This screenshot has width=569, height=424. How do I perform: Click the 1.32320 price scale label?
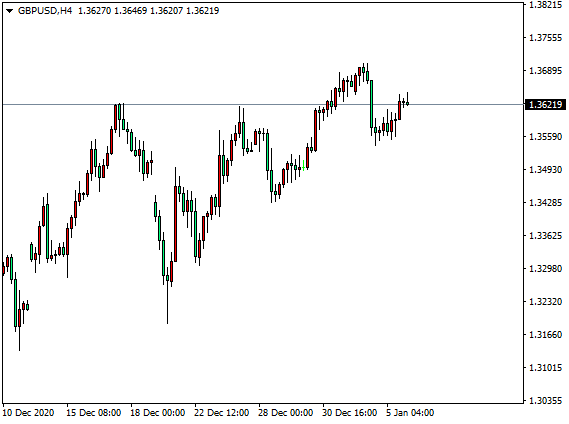pyautogui.click(x=545, y=302)
